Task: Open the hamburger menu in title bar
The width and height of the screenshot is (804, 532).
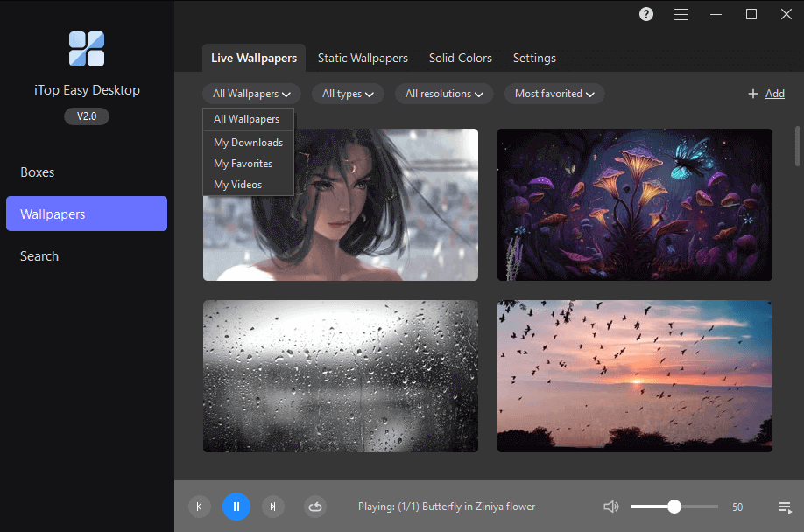Action: coord(681,14)
